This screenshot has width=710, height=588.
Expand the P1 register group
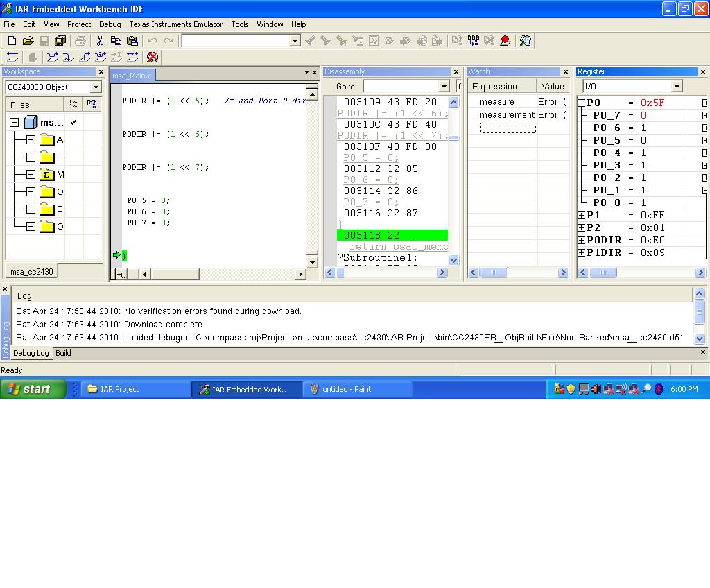pyautogui.click(x=582, y=215)
